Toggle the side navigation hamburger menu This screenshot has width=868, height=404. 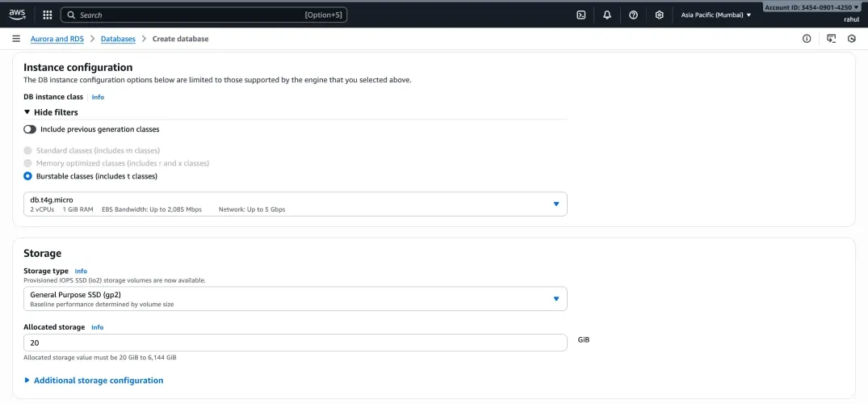(16, 39)
